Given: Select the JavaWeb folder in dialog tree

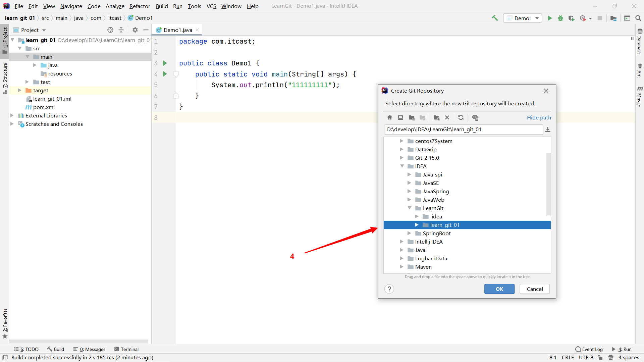Looking at the screenshot, I should pyautogui.click(x=433, y=200).
